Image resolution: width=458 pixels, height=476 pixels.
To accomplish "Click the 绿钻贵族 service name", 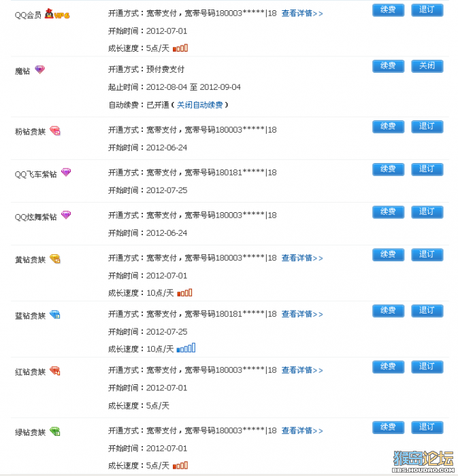I will click(x=30, y=432).
